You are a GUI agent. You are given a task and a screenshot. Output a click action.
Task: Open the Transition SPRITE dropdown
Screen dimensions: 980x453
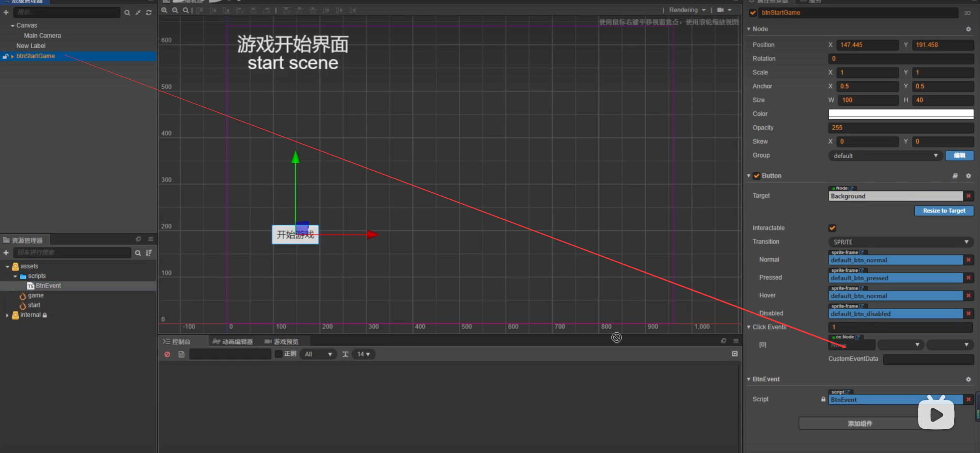pos(901,242)
